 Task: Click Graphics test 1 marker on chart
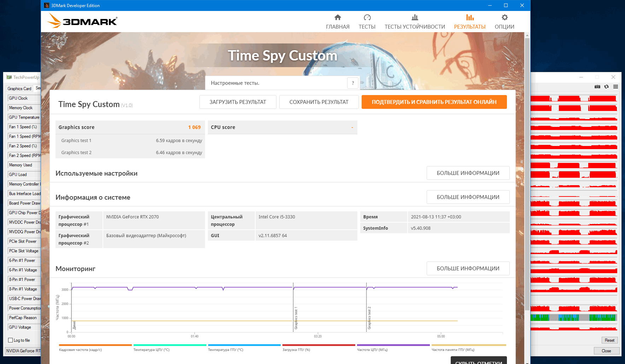pyautogui.click(x=296, y=318)
